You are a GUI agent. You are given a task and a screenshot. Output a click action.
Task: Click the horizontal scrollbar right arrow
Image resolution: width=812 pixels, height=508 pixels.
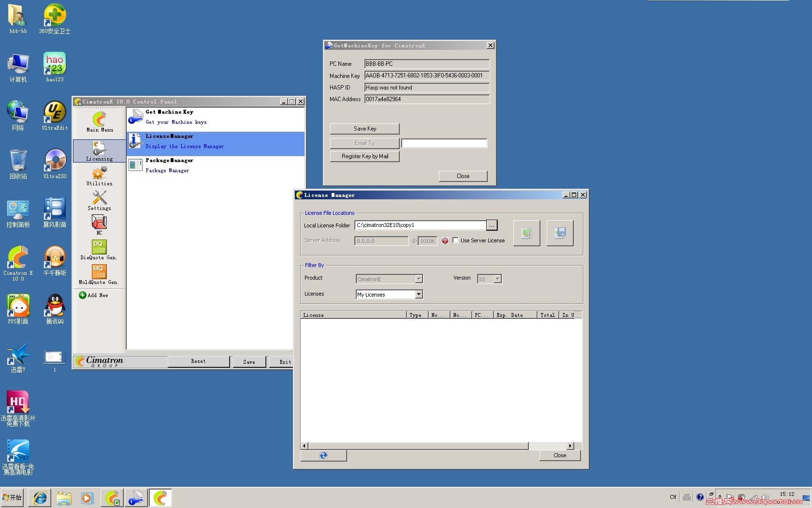point(570,446)
